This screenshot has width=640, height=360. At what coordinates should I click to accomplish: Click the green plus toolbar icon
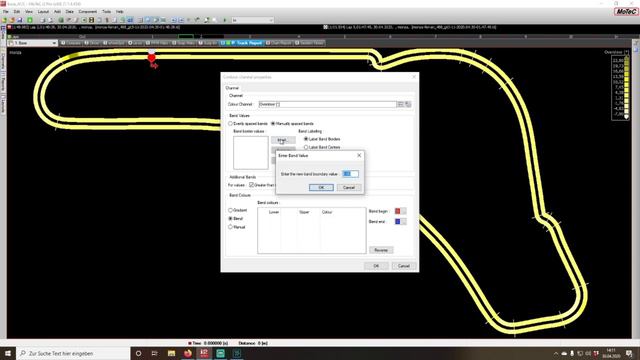coord(30,20)
